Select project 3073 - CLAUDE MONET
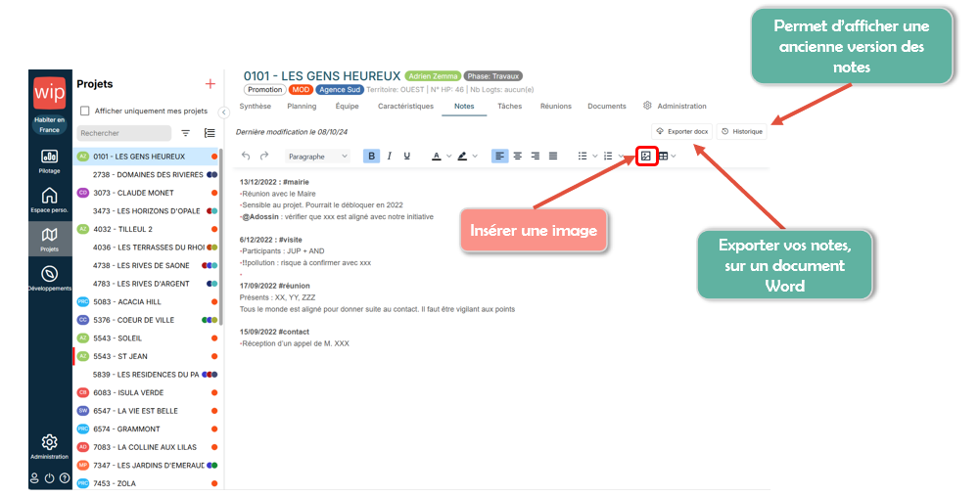Image resolution: width=980 pixels, height=496 pixels. pyautogui.click(x=147, y=193)
